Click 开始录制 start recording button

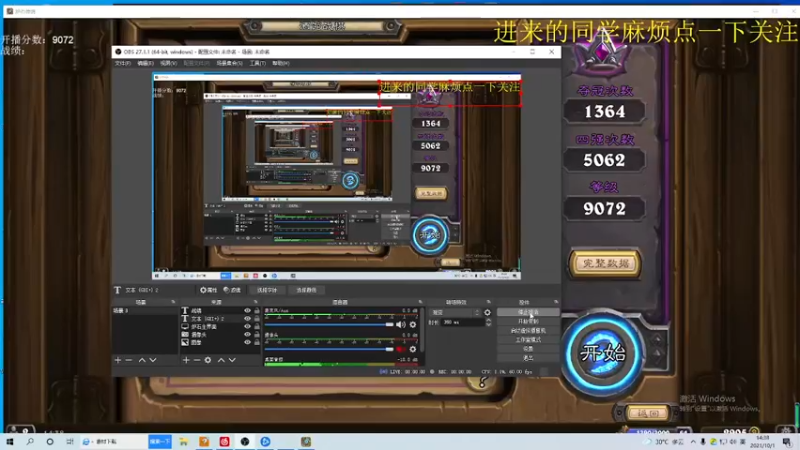528,321
